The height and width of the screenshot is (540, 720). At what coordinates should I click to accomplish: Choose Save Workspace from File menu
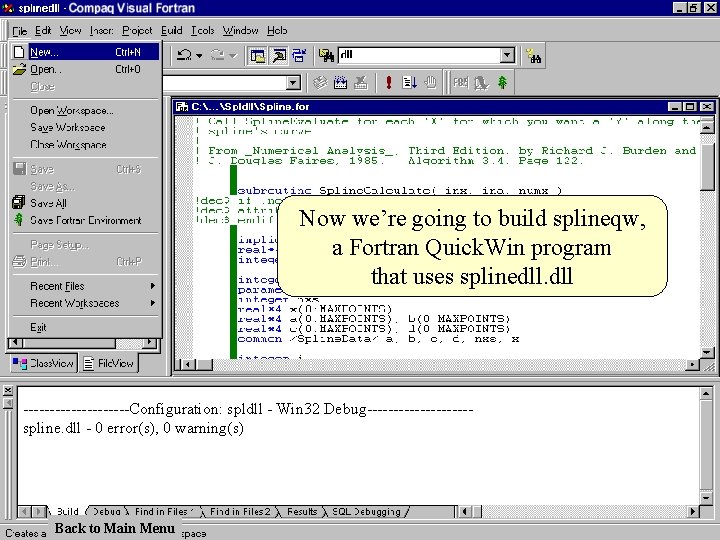(85, 128)
